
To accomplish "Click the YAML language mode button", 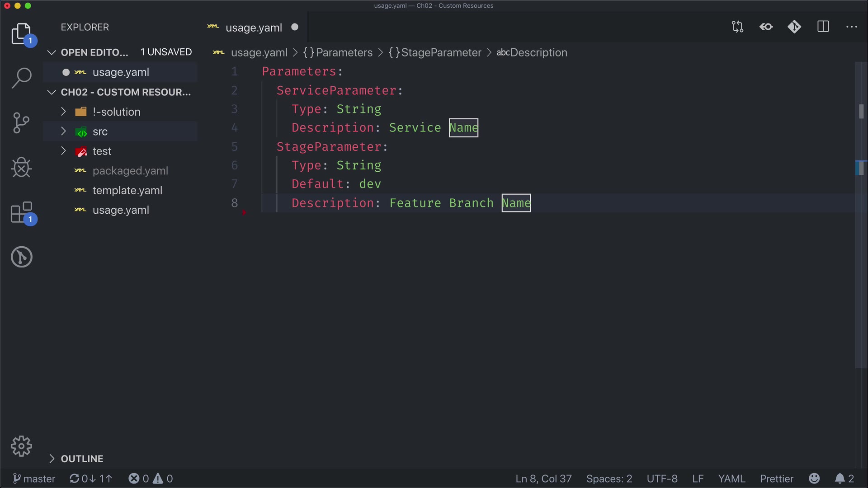I will point(731,479).
